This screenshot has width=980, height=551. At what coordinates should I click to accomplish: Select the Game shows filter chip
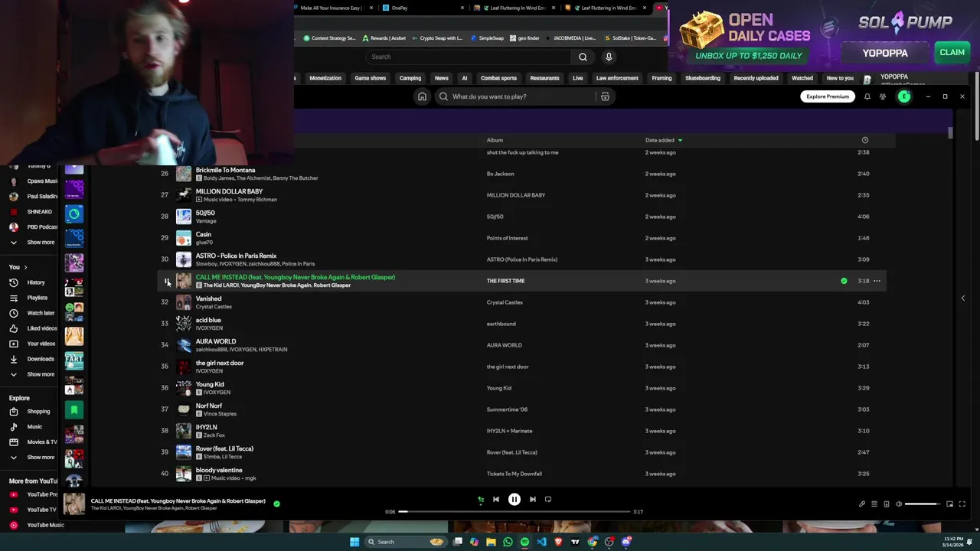coord(371,78)
